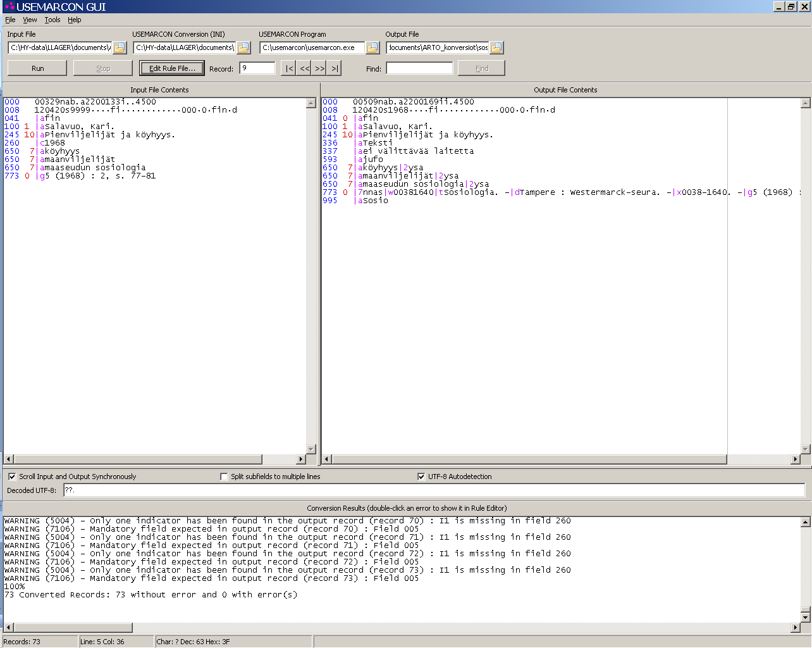This screenshot has width=812, height=648.
Task: Click the USEMARCON Program path field
Action: (312, 47)
